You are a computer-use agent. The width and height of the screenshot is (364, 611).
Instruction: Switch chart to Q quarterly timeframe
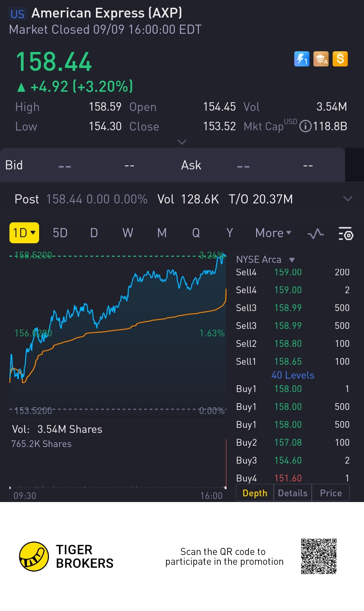[196, 233]
